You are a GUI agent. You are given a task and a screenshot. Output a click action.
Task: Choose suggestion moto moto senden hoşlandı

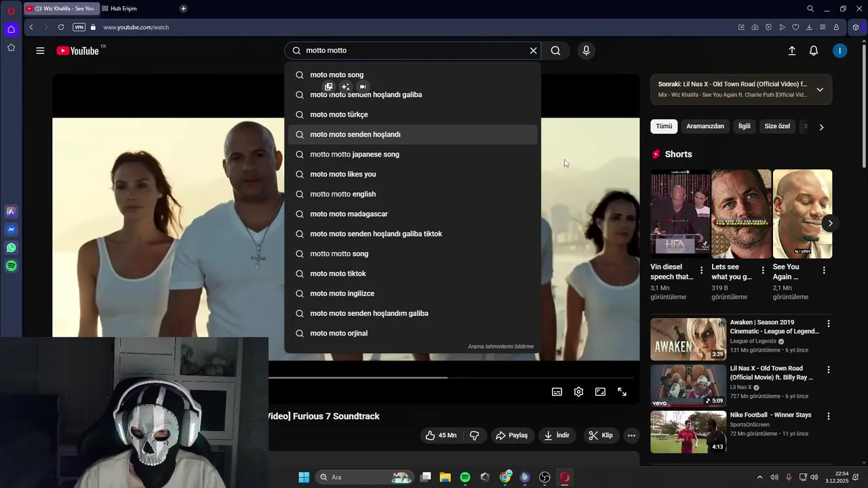click(412, 134)
